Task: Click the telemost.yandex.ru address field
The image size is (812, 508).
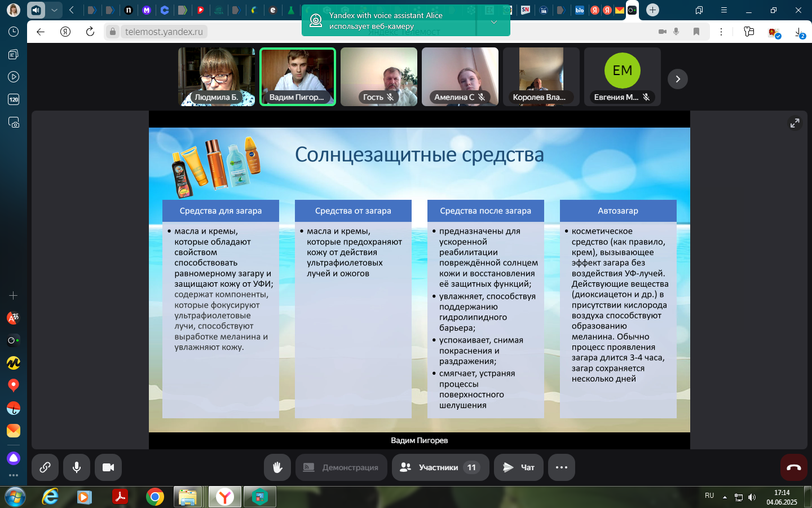Action: pos(164,32)
